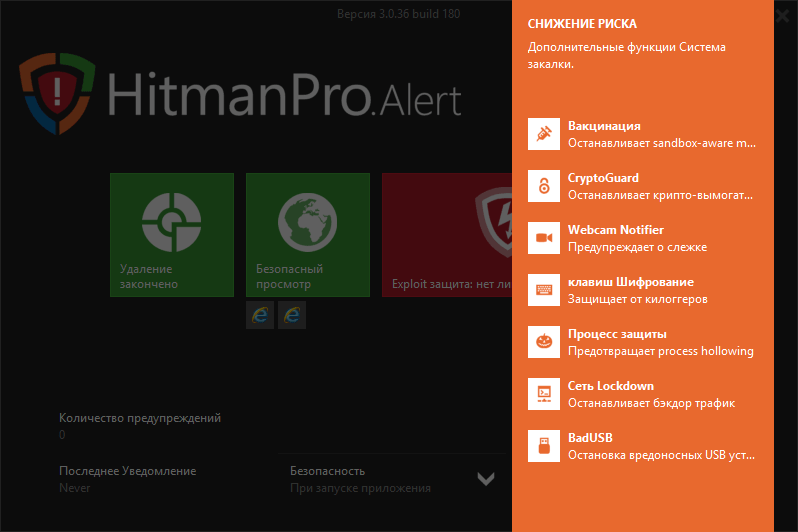The height and width of the screenshot is (532, 798).
Task: Click the 'Останавливает крипто-вымогат...' description text
Action: tap(660, 195)
